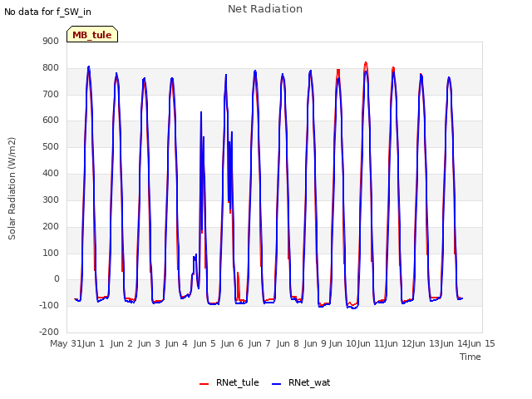Click the Jun 2 x-axis tick label
Viewport: 532px width, 399px height.
pos(121,343)
